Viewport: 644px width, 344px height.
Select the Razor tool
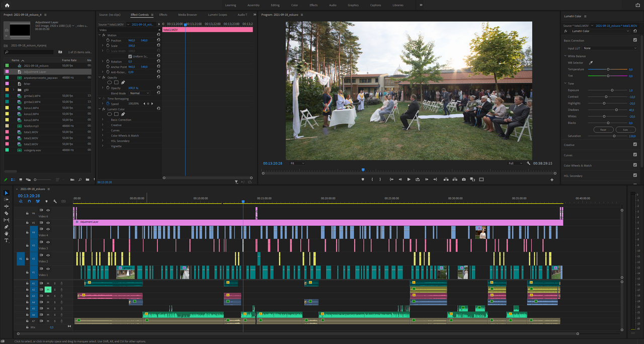[7, 213]
